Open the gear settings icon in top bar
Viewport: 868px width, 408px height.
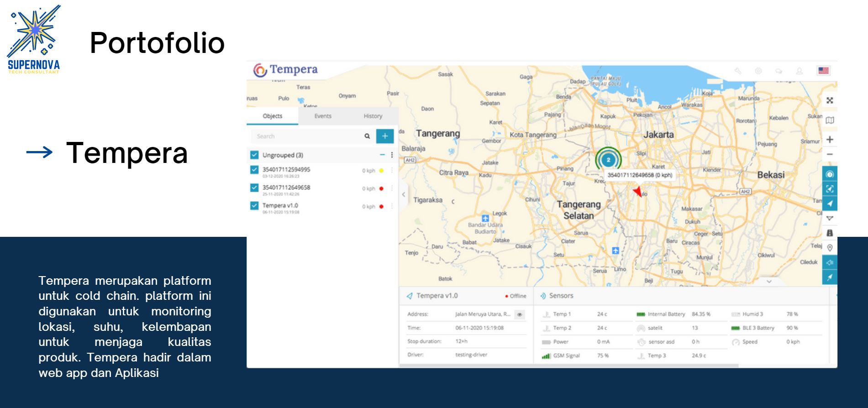click(x=758, y=71)
